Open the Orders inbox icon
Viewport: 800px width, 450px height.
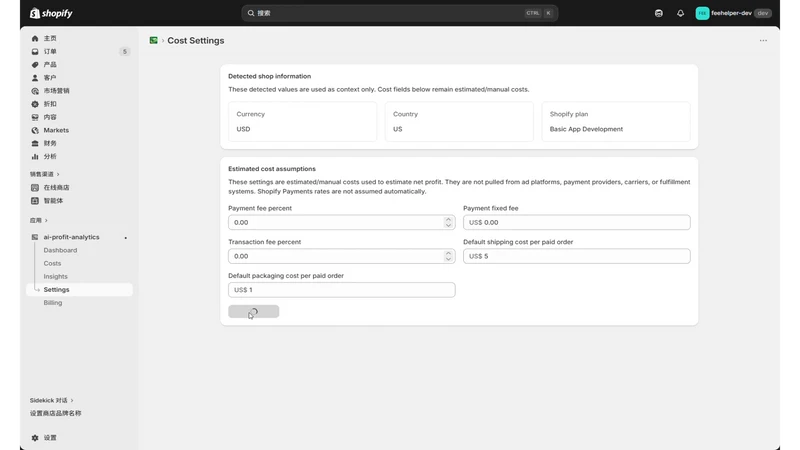pyautogui.click(x=35, y=52)
